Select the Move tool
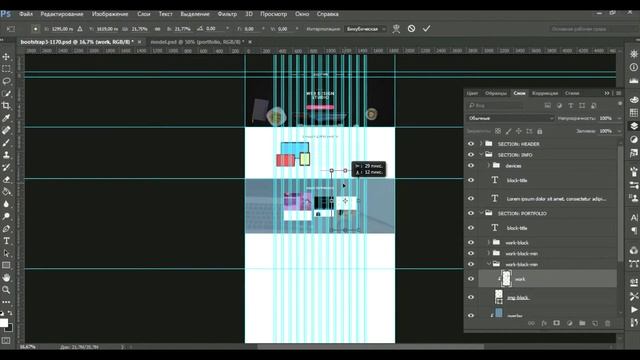This screenshot has width=640, height=360. coord(6,56)
